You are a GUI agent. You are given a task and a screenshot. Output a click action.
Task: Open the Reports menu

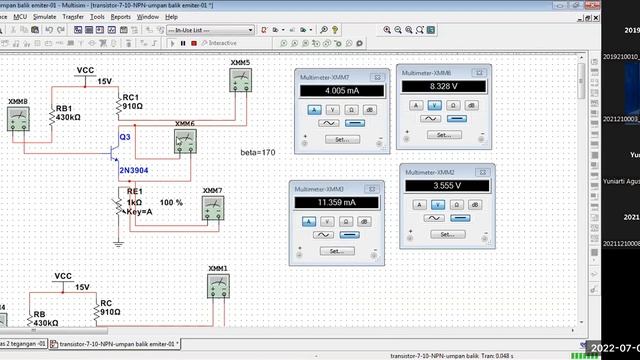(x=120, y=17)
